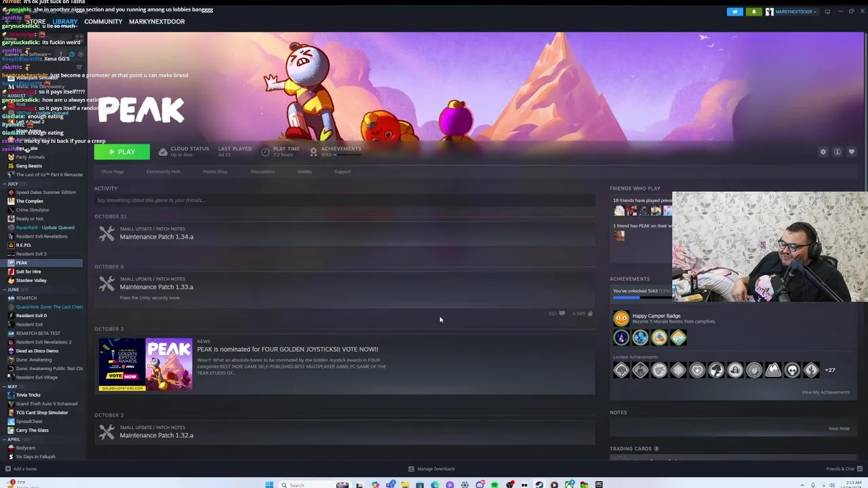Go to the Points Shop link
Screen dimensions: 868x488
point(216,171)
